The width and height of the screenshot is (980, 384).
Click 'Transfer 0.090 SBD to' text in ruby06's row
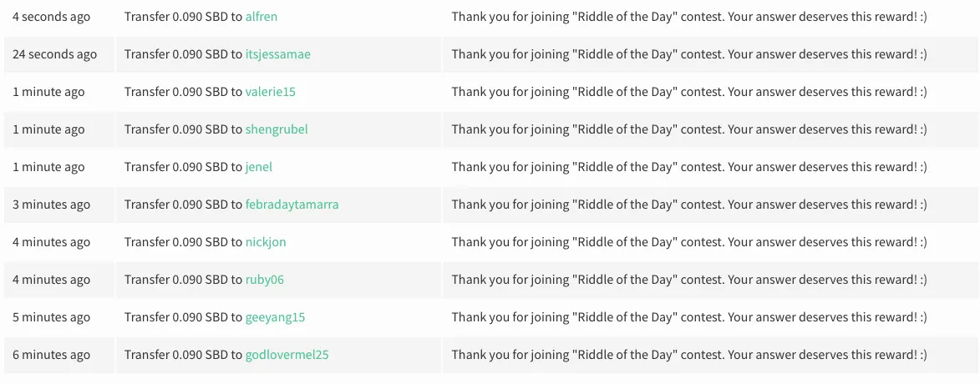coord(183,280)
